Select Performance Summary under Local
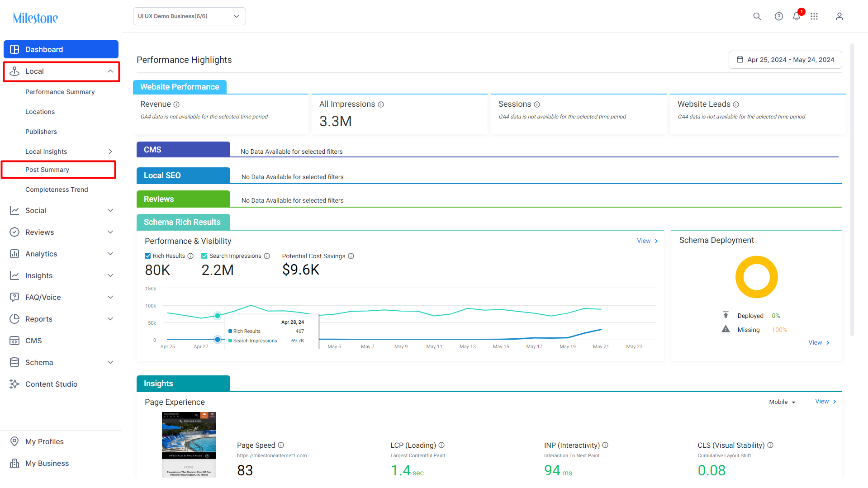 tap(60, 92)
